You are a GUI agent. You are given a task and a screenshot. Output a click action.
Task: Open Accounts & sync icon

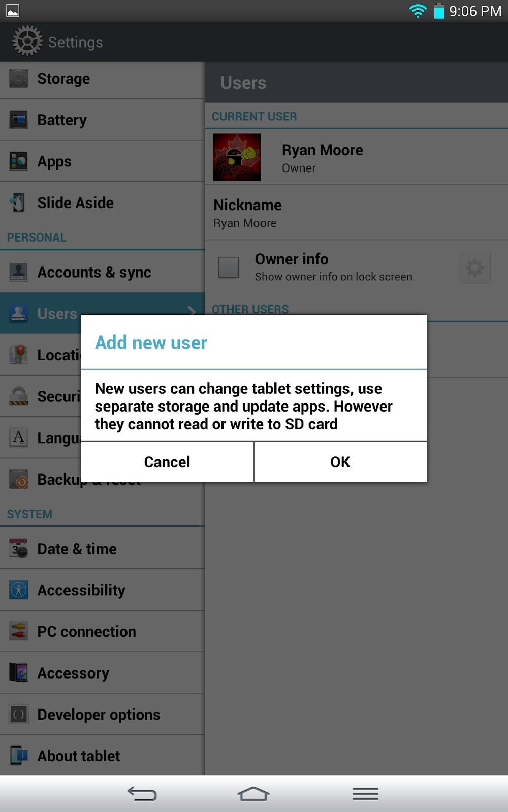pyautogui.click(x=19, y=272)
